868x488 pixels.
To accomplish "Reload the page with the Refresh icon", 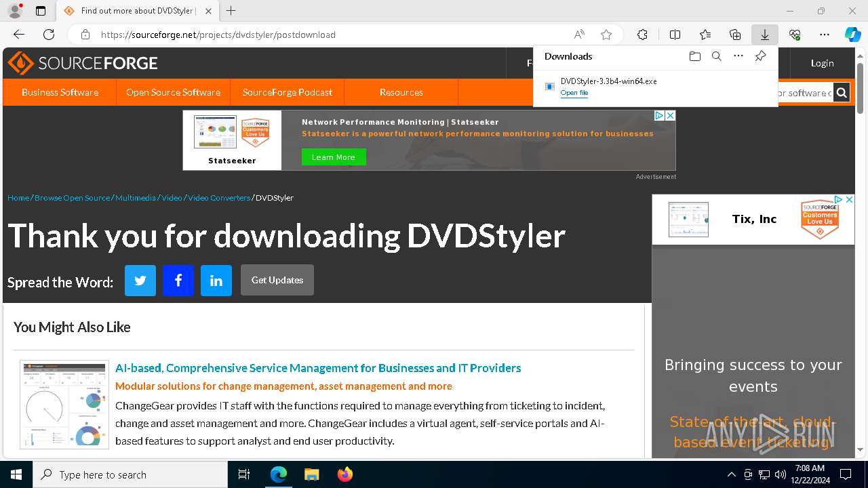I will [49, 35].
